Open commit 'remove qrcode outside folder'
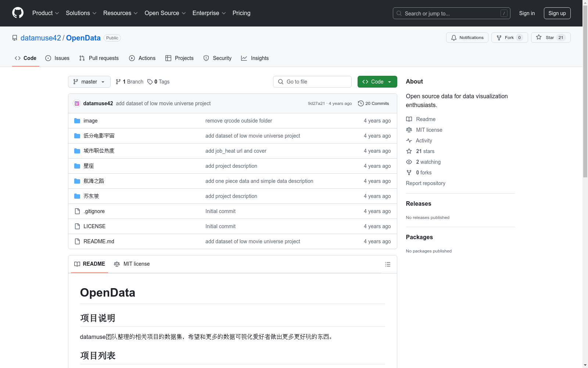 239,121
